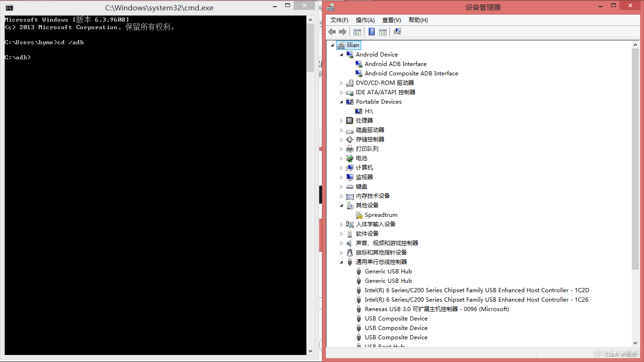Image resolution: width=644 pixels, height=362 pixels.
Task: Expand the 软件设备 category arrow
Action: pos(342,234)
